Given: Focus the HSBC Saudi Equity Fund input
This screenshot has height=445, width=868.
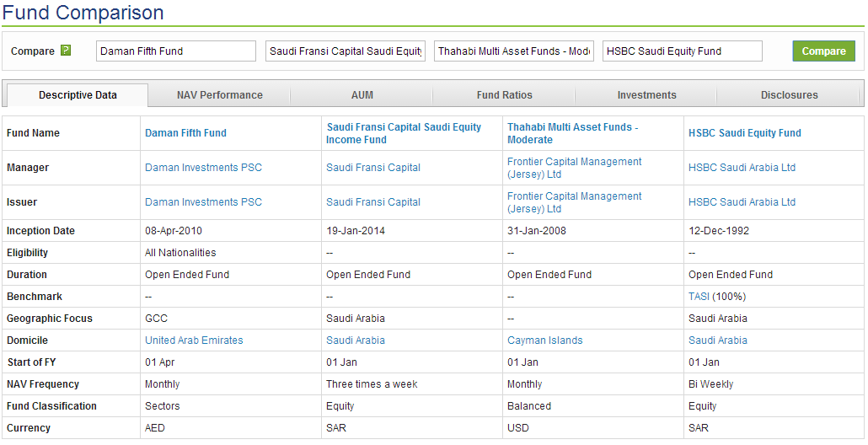Looking at the screenshot, I should tap(683, 51).
